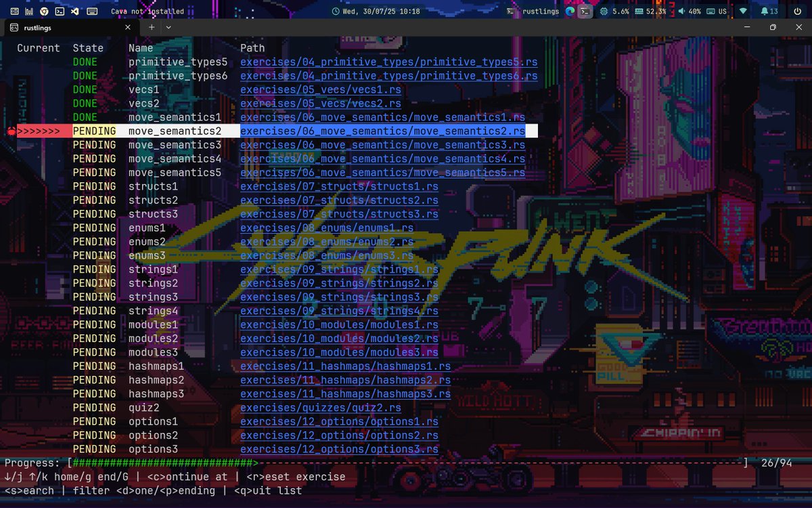Close the rustlings terminal tab
Image resolution: width=812 pixels, height=508 pixels.
[x=128, y=28]
